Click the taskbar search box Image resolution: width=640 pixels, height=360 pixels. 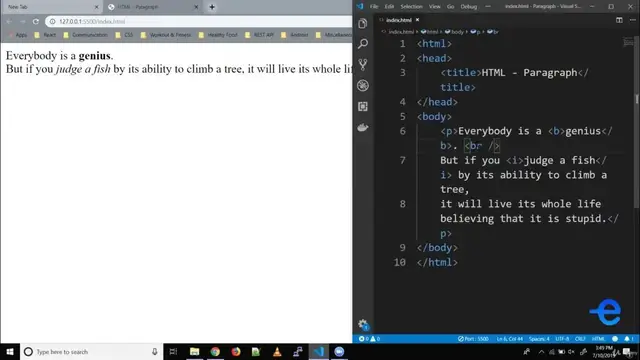(91, 351)
